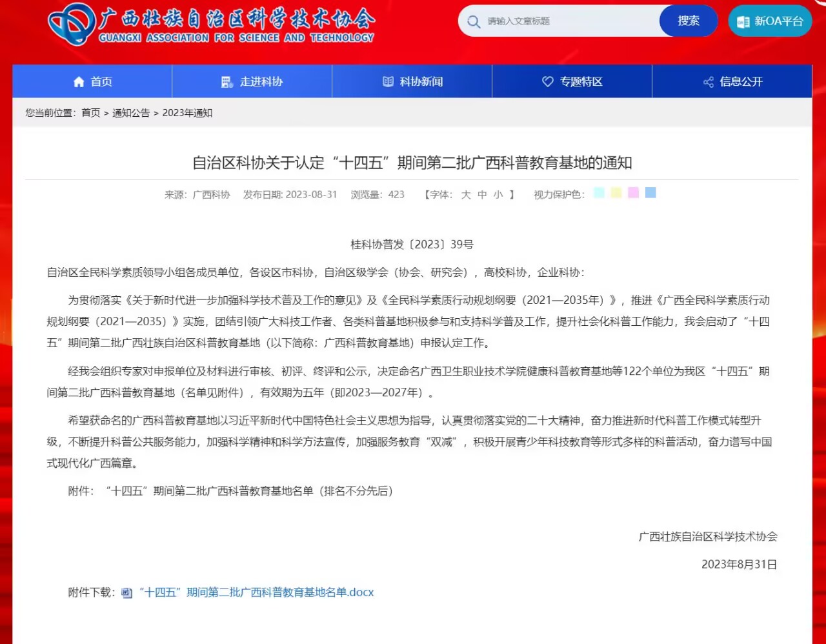This screenshot has height=644, width=826.
Task: Set font size to 中
Action: pos(482,195)
